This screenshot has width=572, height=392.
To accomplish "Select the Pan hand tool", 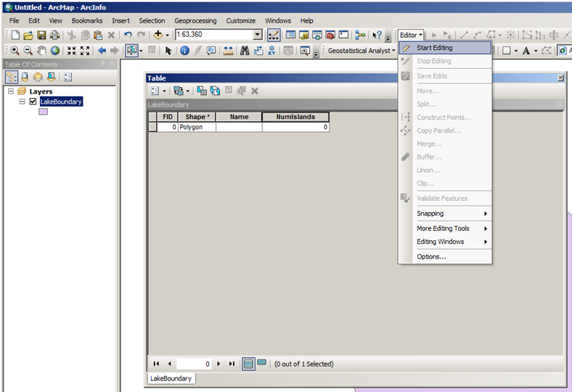I will [41, 51].
